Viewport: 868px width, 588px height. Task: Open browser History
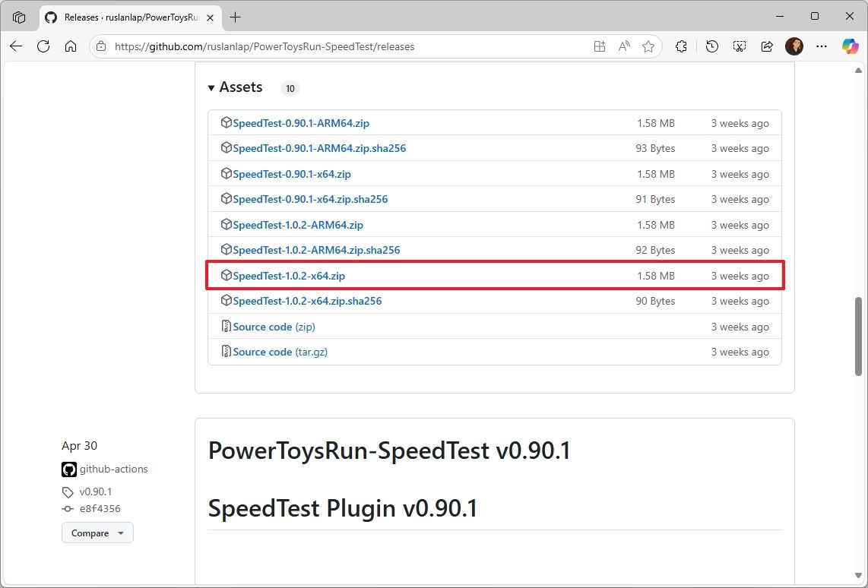(711, 46)
